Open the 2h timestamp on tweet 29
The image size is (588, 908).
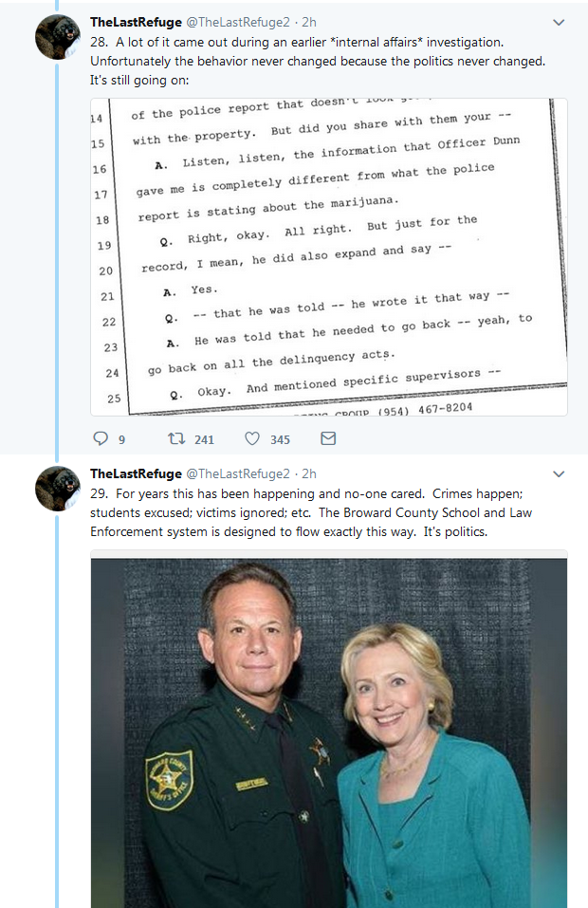click(309, 473)
